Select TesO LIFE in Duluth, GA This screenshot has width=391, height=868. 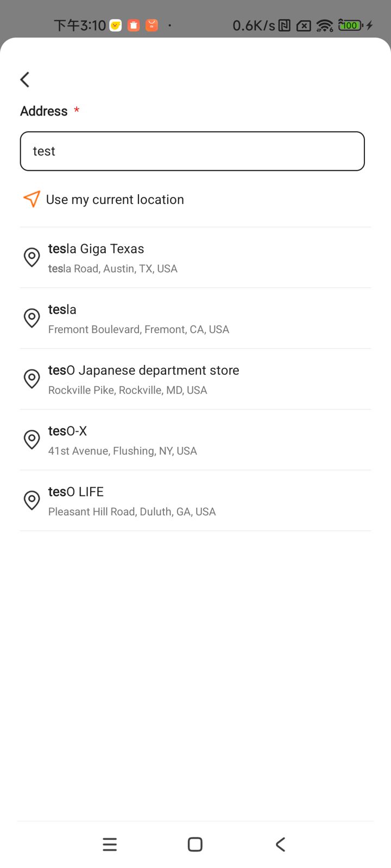[132, 501]
